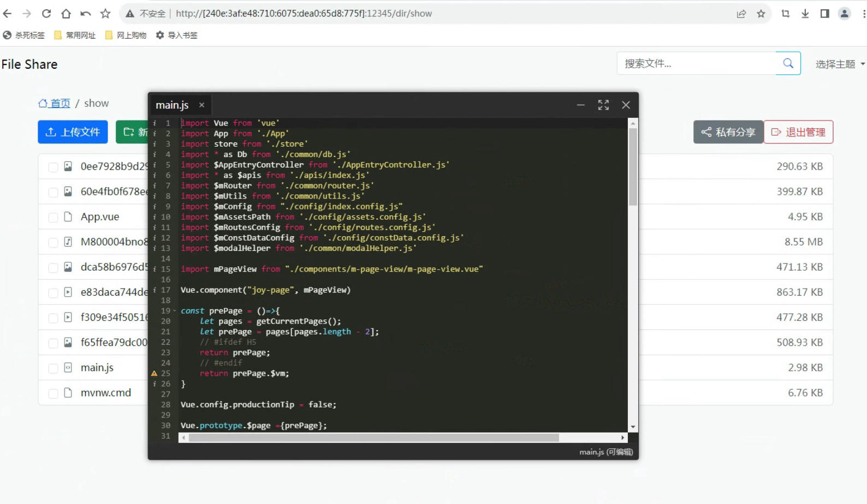Click the 上传文件 upload button
Screen dimensions: 867x504
point(73,132)
